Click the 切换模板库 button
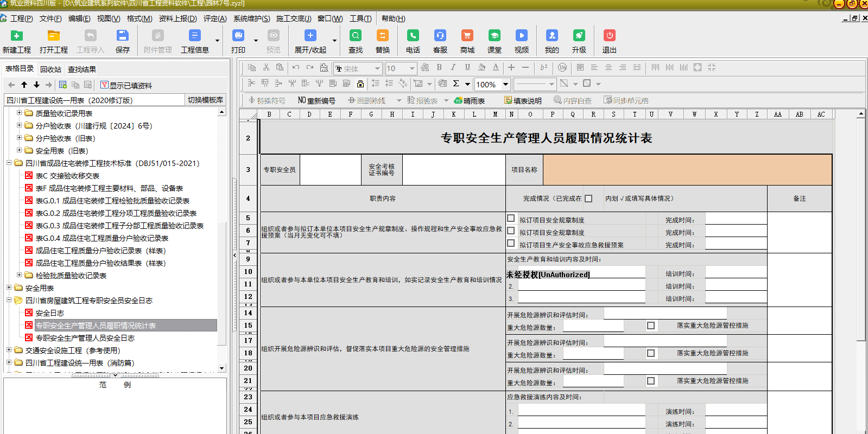 pyautogui.click(x=205, y=100)
